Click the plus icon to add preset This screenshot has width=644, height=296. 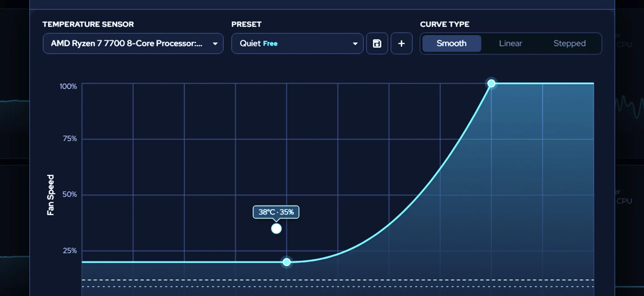click(401, 43)
